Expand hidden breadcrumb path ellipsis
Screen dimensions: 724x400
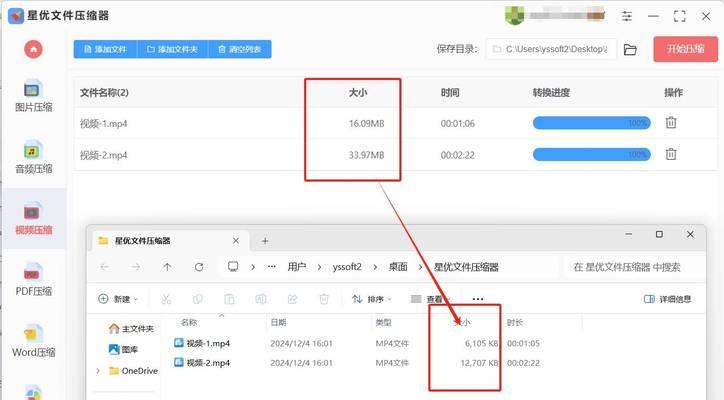[272, 267]
